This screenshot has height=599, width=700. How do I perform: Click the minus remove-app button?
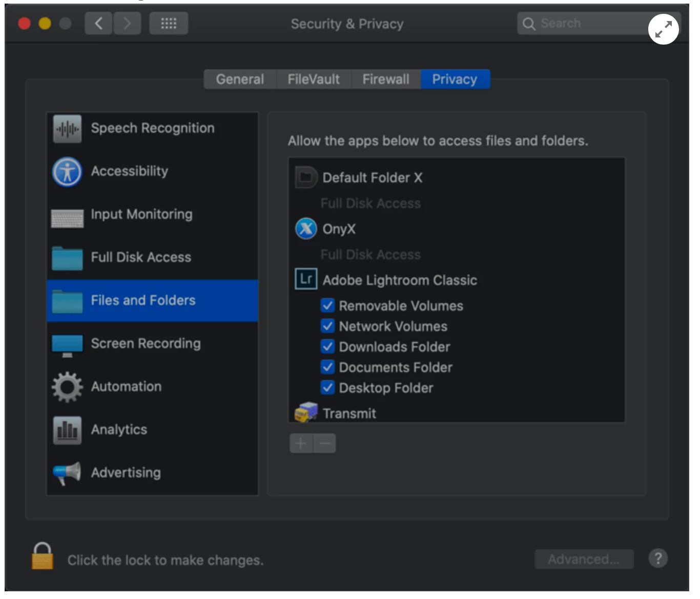tap(324, 443)
